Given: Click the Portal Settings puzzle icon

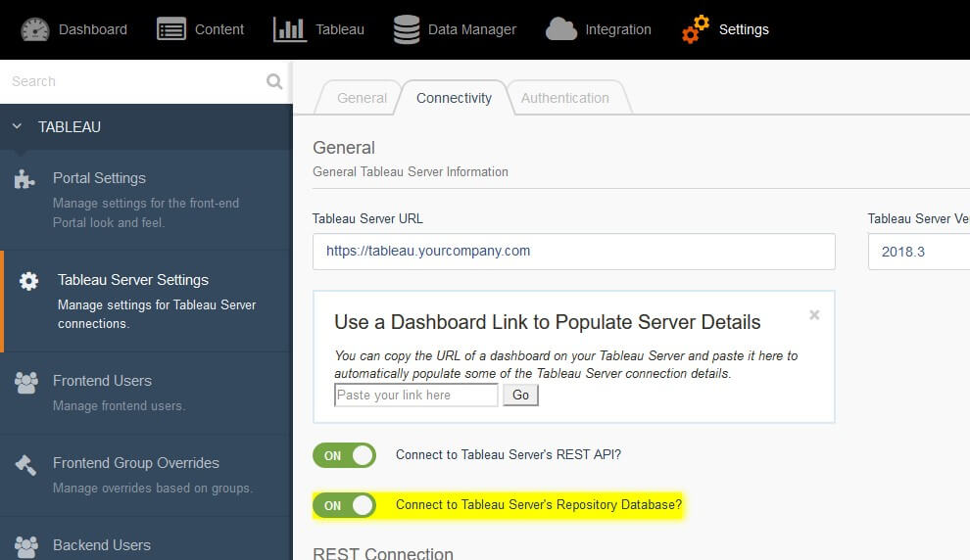Looking at the screenshot, I should (24, 178).
